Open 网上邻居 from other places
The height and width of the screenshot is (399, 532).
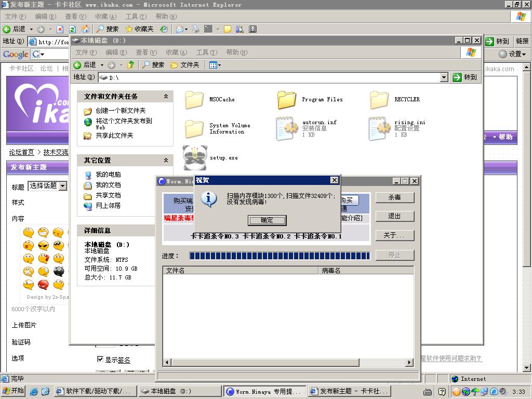[108, 206]
